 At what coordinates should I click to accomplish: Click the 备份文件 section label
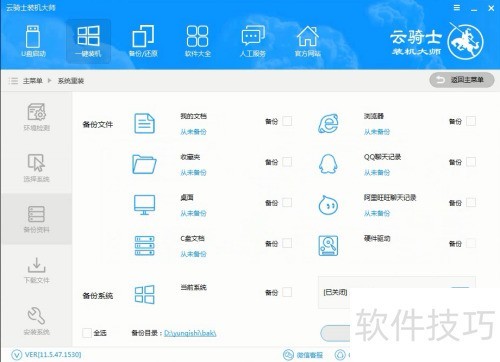[98, 125]
